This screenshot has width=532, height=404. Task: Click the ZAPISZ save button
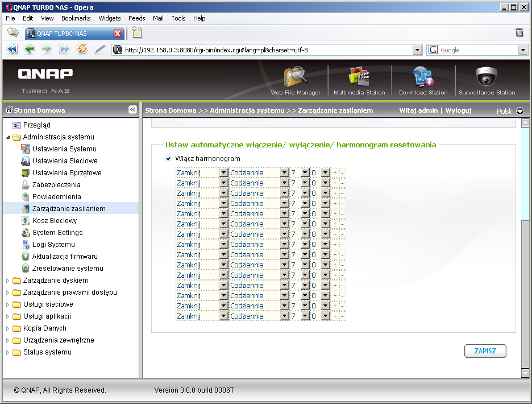(485, 351)
